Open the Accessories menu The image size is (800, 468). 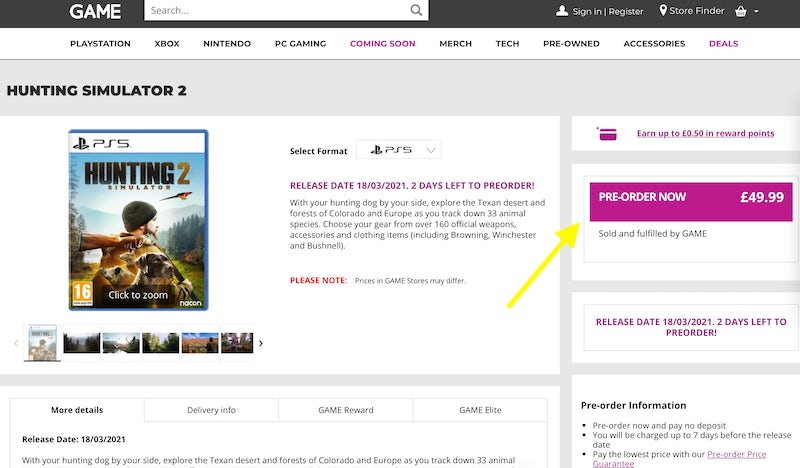654,44
